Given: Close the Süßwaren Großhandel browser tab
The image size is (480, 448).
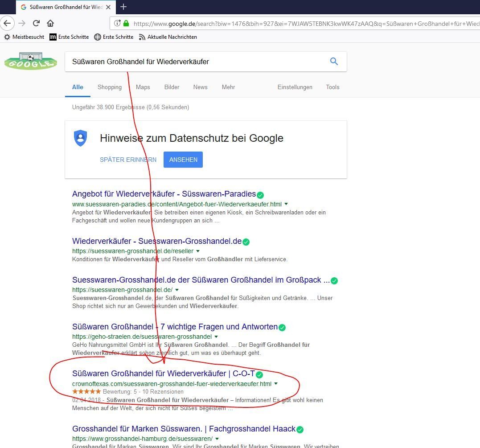Looking at the screenshot, I should (x=108, y=7).
